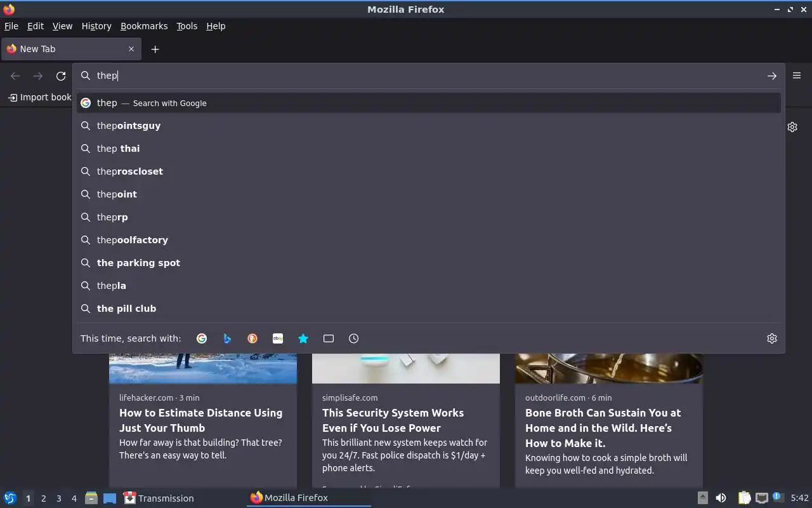Choose the 'thepointsguy' suggestion

click(429, 126)
